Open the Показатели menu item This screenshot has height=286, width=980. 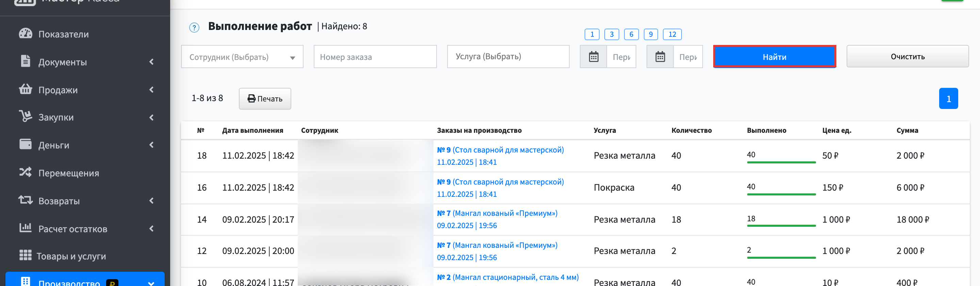click(x=85, y=34)
